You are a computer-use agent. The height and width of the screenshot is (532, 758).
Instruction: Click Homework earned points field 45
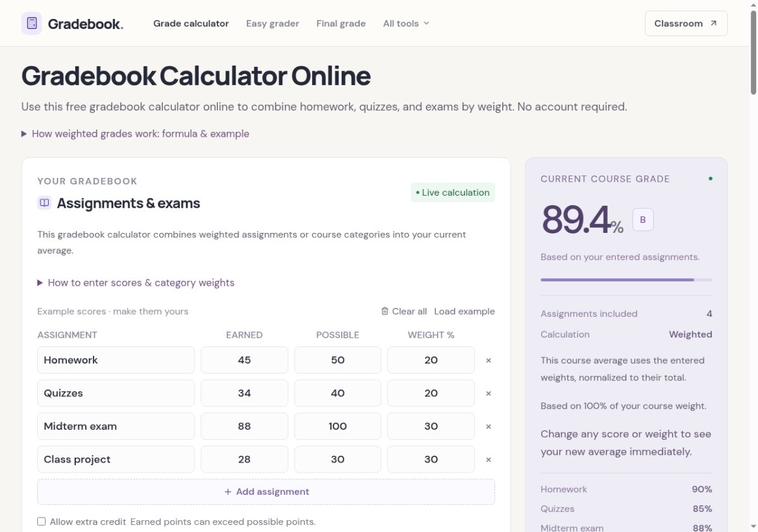244,360
